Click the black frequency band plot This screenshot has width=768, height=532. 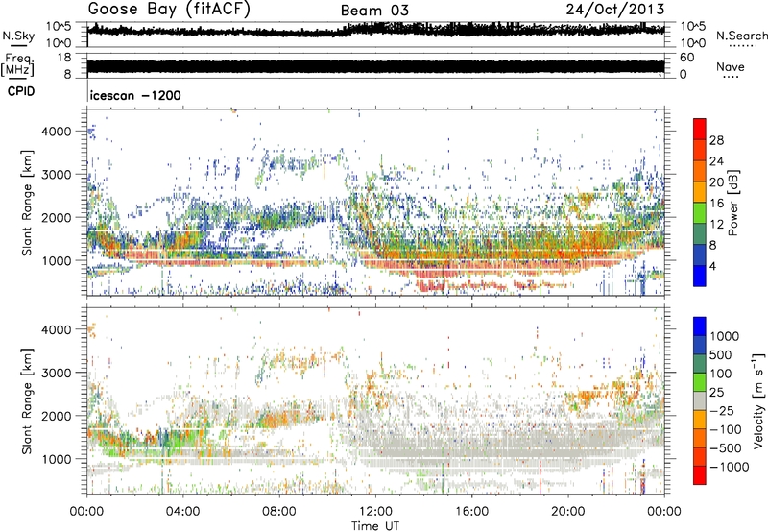tap(375, 66)
